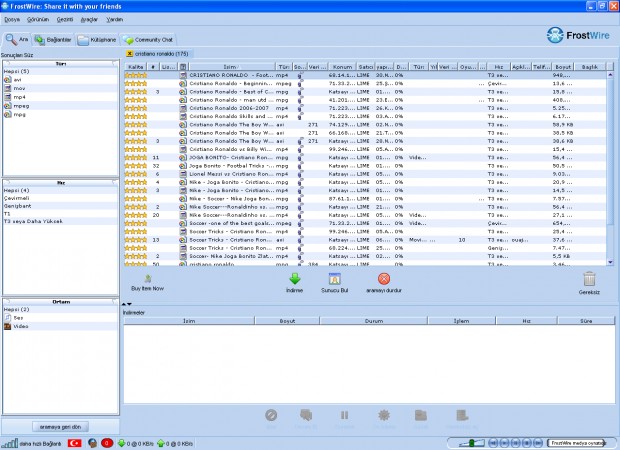
Task: Sort results by Konum column header
Action: (342, 67)
